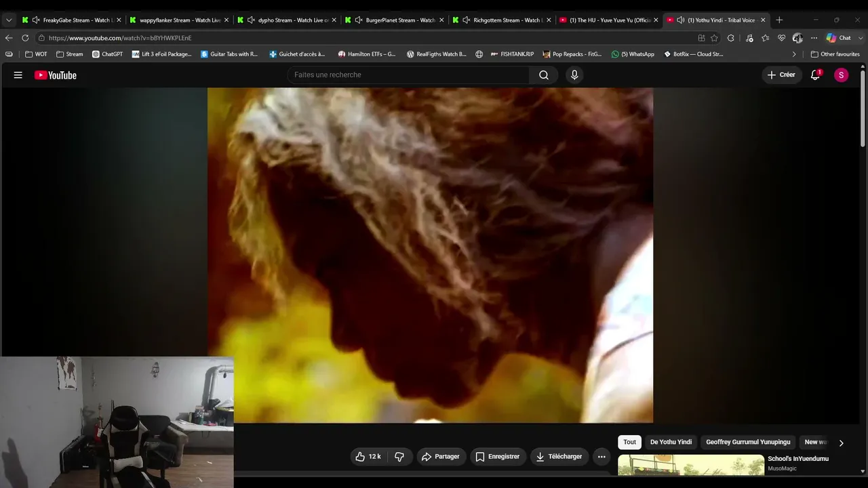Click the address bar URL
868x488 pixels.
pos(120,38)
